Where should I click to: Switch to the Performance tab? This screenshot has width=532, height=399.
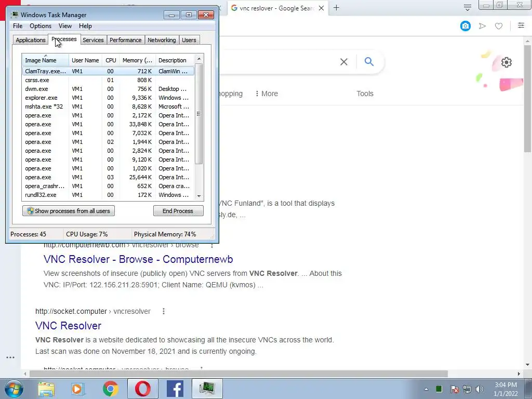(125, 40)
